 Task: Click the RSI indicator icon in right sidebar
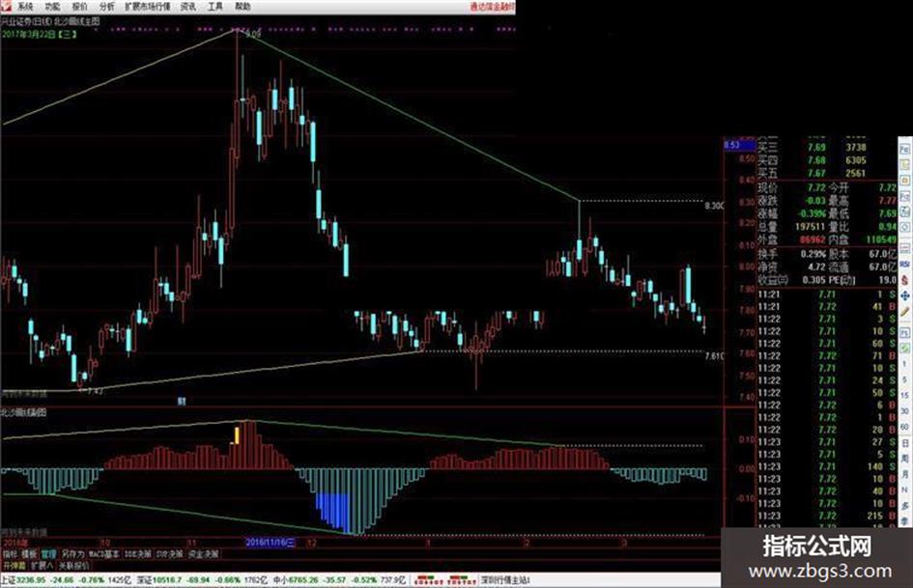[905, 264]
